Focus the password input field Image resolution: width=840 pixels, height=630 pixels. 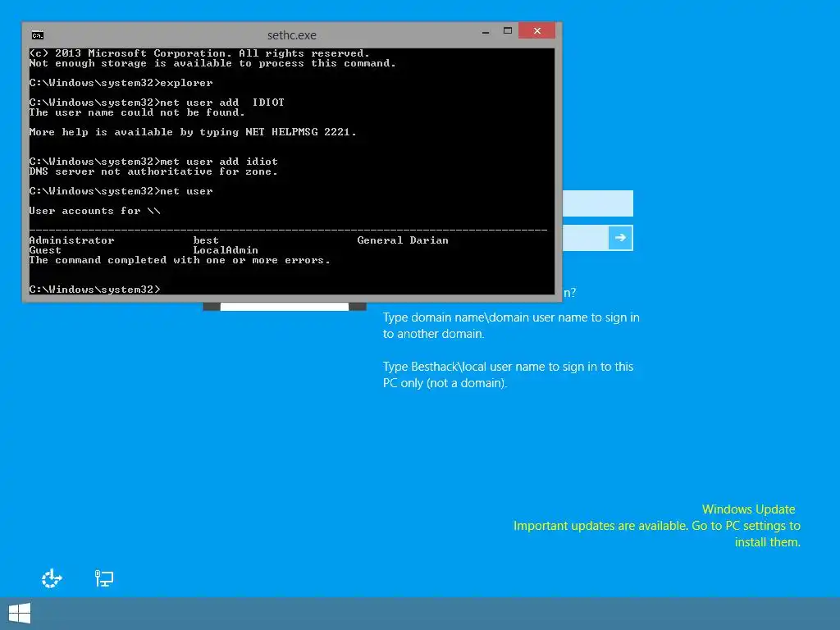click(585, 237)
